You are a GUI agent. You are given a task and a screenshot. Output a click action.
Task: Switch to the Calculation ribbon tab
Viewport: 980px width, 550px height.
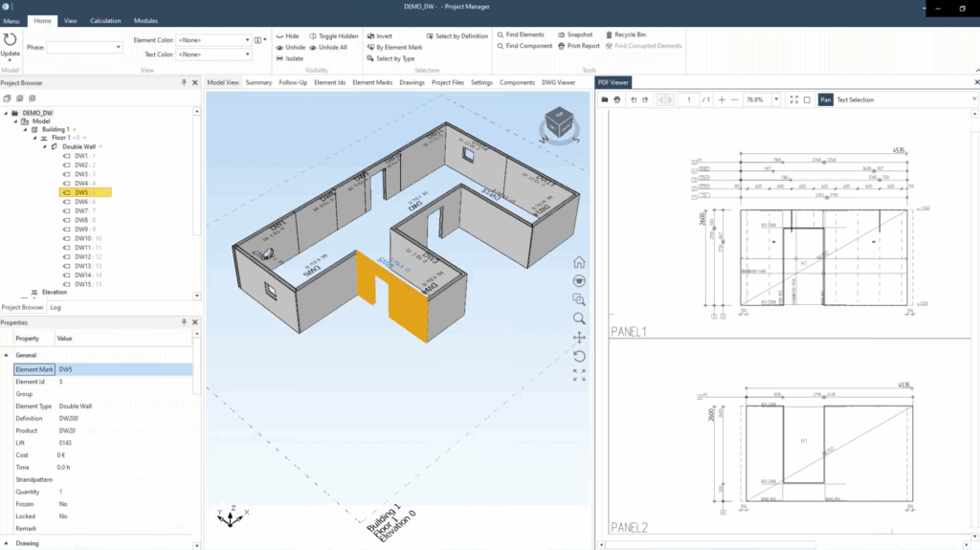pyautogui.click(x=105, y=20)
